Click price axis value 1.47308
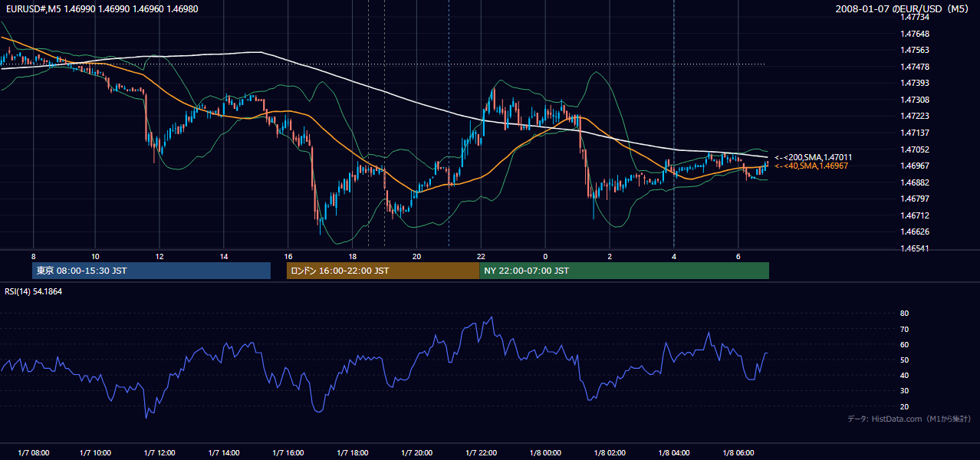The image size is (980, 460). coord(915,100)
